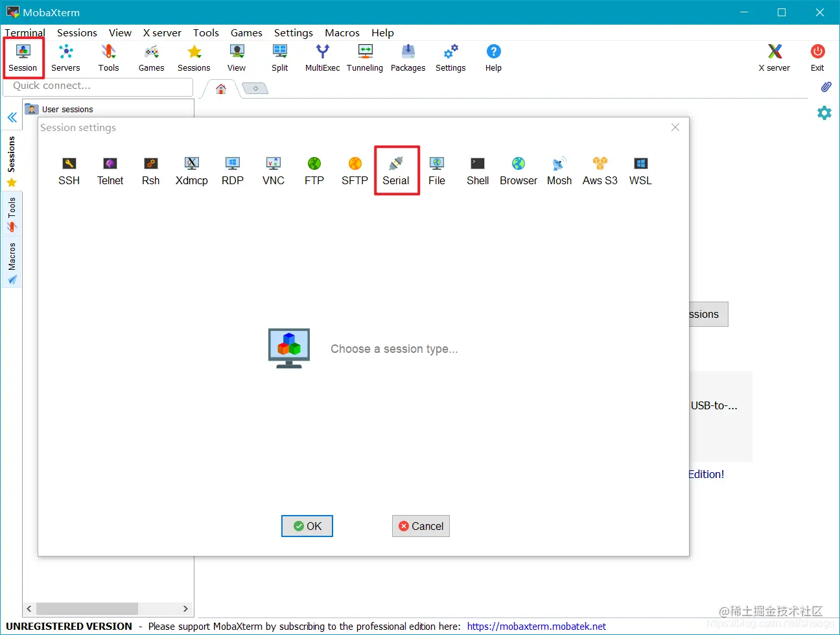840x635 pixels.
Task: Select the File session type
Action: point(437,171)
